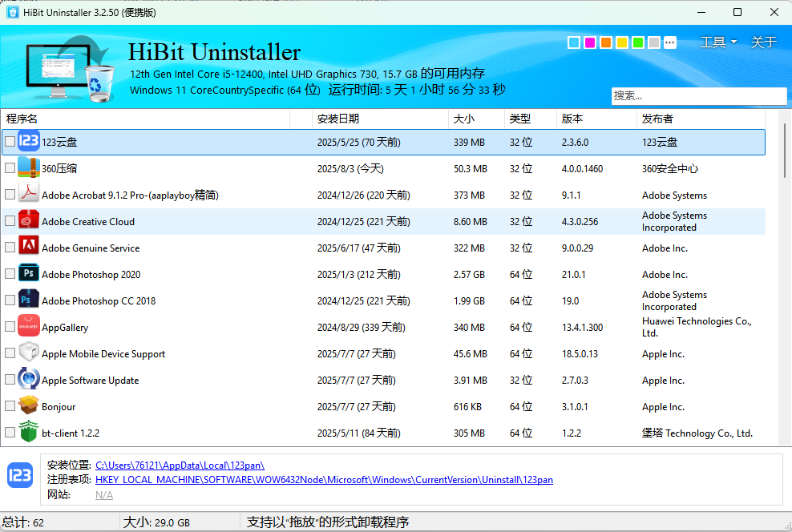This screenshot has height=532, width=792.
Task: Click the Adobe Genuine Service icon
Action: pos(28,247)
